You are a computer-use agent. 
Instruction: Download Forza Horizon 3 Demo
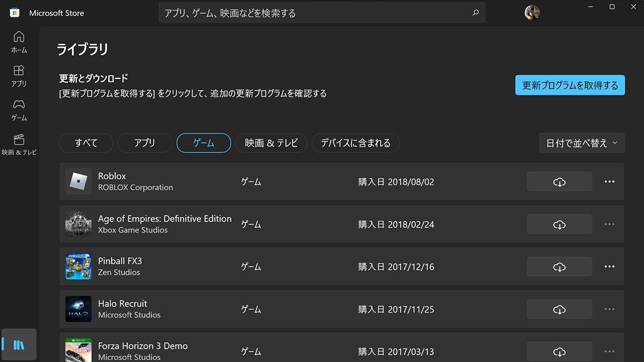tap(559, 352)
